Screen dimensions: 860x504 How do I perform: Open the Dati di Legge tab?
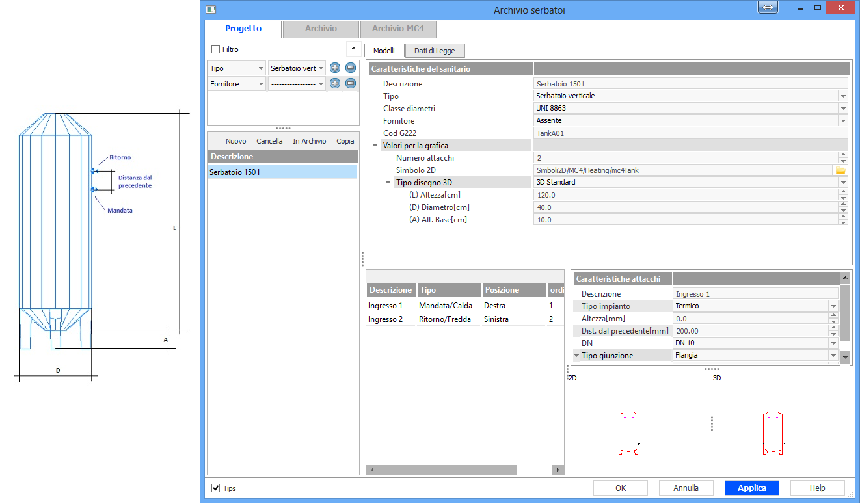point(435,51)
